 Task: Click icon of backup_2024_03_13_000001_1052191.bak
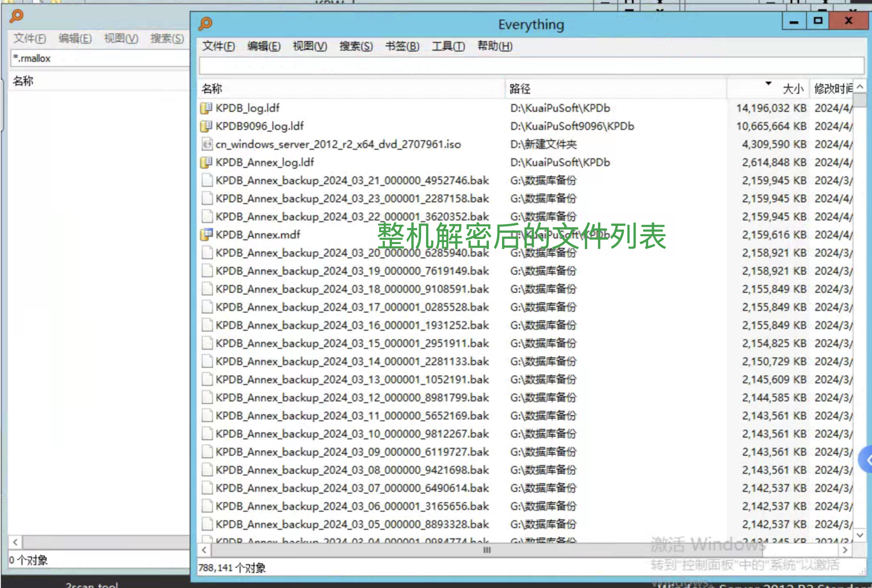tap(207, 379)
